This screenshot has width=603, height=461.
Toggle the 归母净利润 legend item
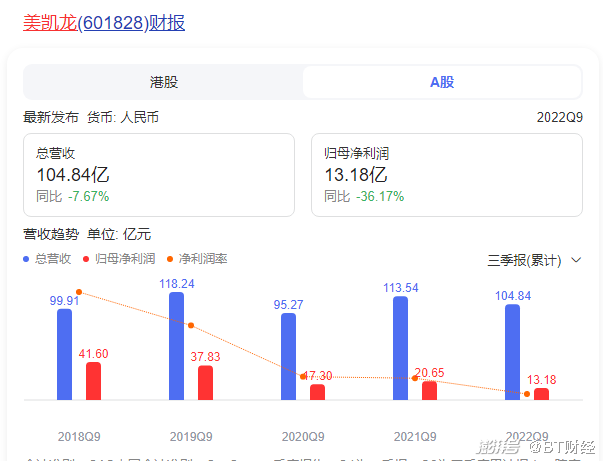click(x=119, y=259)
